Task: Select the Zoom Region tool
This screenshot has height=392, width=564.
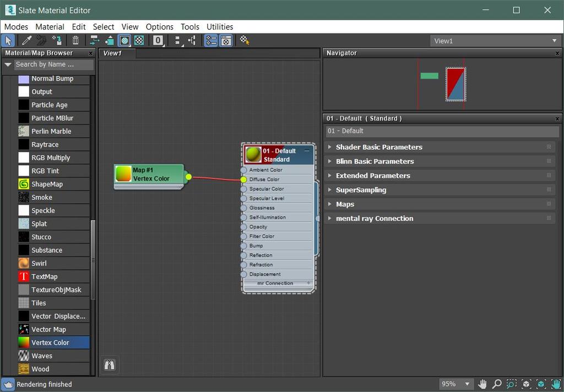Action: (512, 384)
